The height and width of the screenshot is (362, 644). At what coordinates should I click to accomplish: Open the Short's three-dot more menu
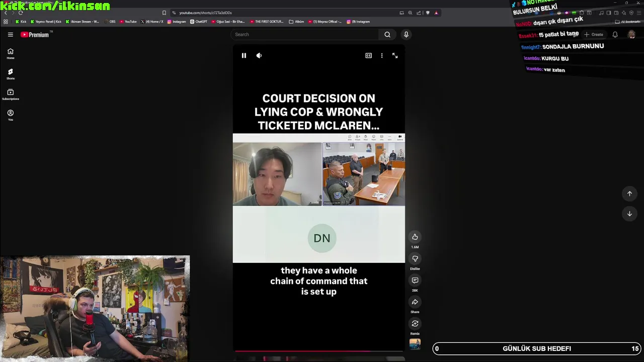[x=382, y=56]
